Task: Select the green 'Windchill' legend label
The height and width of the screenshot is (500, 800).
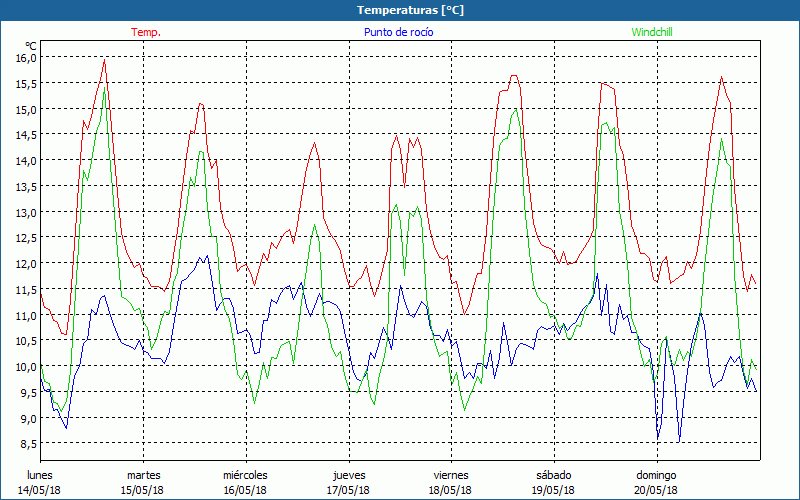Action: [x=652, y=32]
